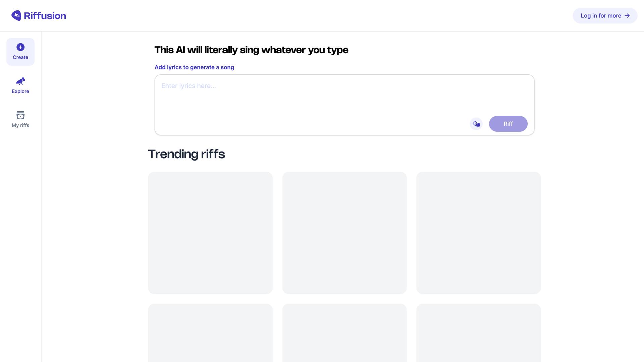Select the My riffs label in the sidebar
Viewport: 644px width, 362px height.
pos(20,125)
